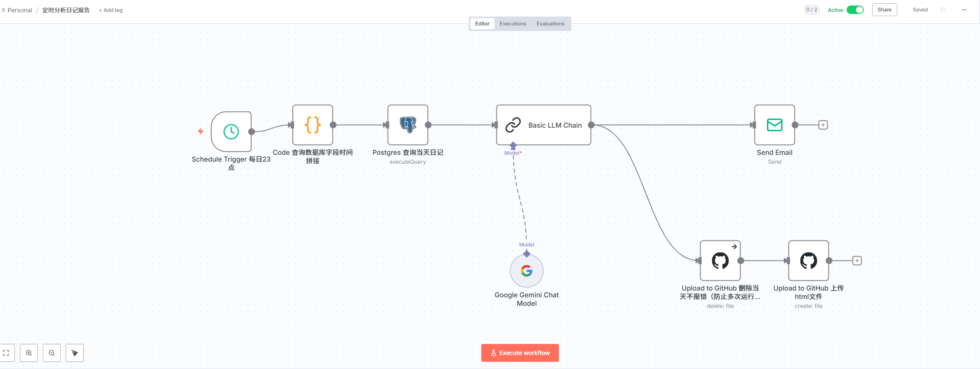980x369 pixels.
Task: Add a node after GitHub create file
Action: coord(857,261)
